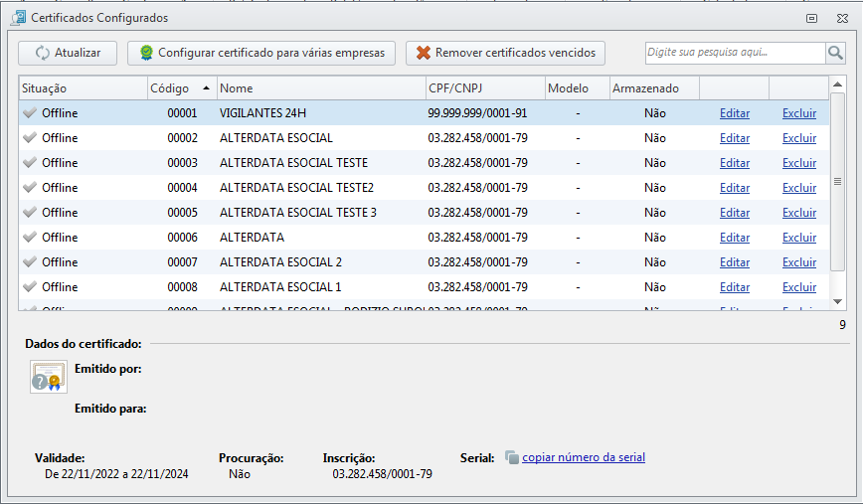Focus the search field 'Digite sua pesquisa aqui'

click(x=736, y=53)
